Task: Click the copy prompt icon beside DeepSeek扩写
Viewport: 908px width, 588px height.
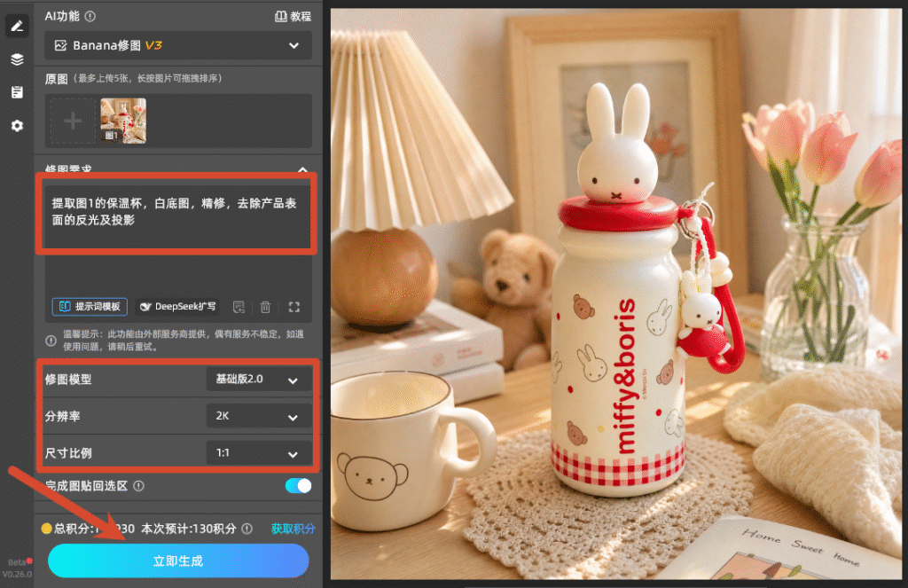Action: point(239,307)
